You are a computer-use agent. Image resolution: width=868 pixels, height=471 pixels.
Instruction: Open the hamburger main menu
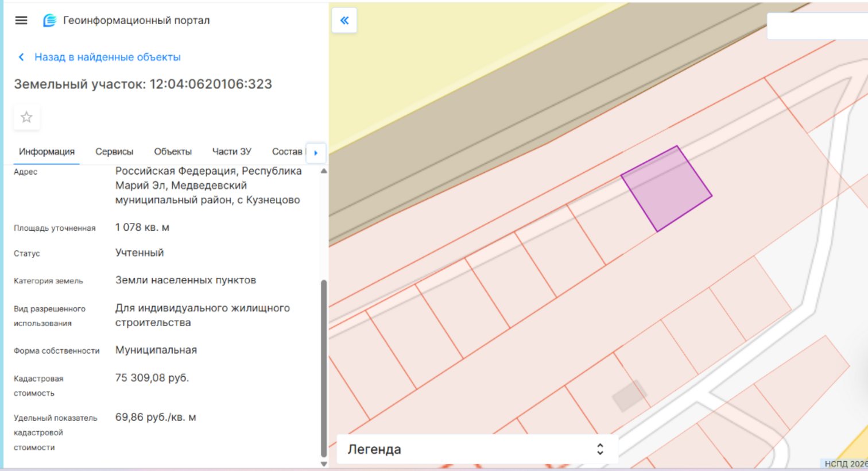[x=21, y=21]
